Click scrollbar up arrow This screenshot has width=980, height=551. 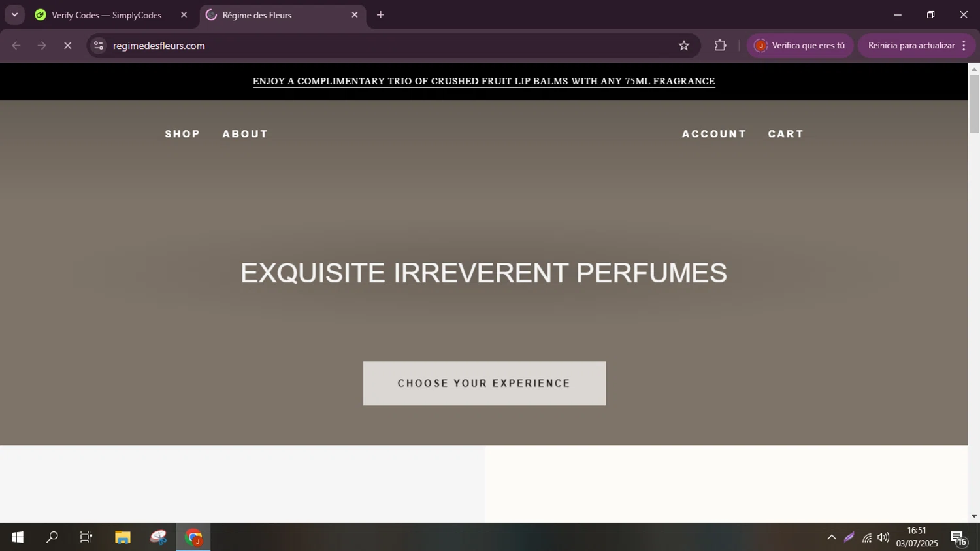point(973,68)
